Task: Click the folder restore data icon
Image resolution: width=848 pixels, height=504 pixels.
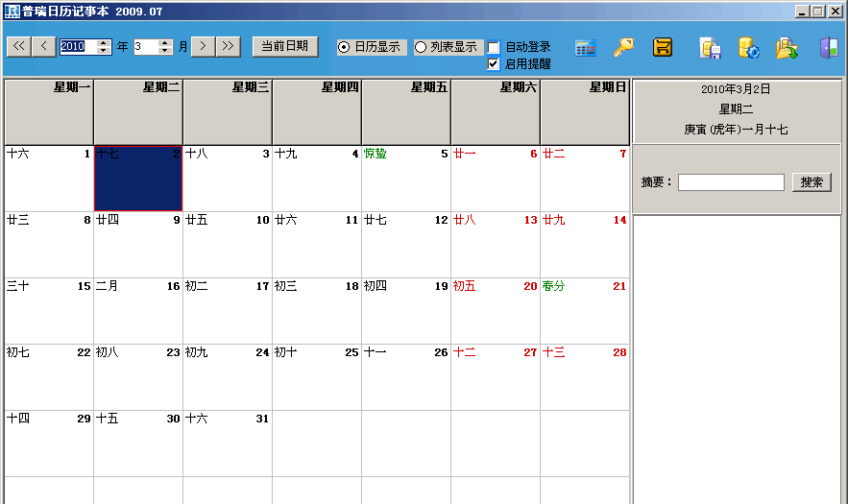Action: tap(787, 48)
